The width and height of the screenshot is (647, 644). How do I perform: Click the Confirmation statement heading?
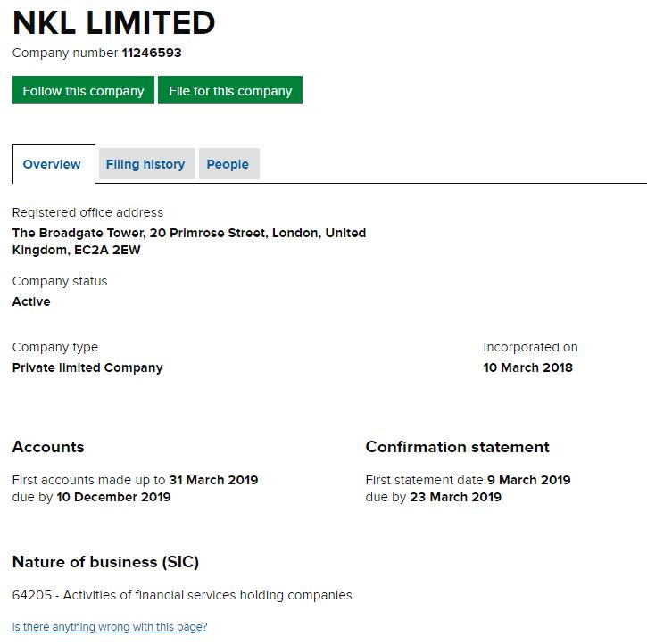457,447
